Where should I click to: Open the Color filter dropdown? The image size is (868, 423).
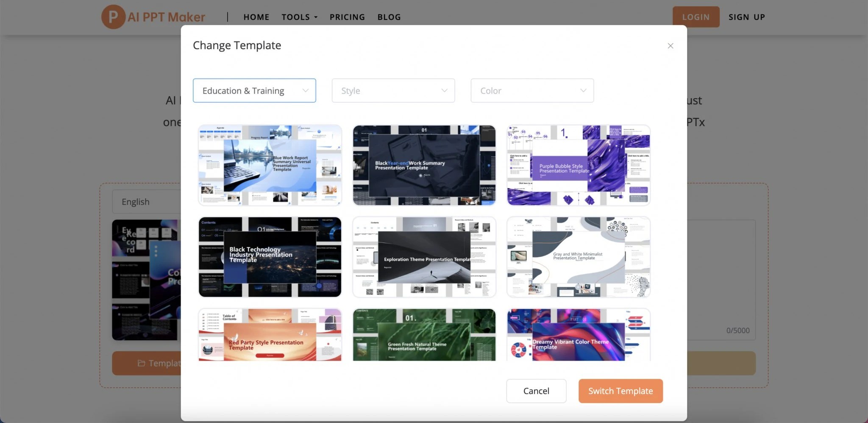532,90
